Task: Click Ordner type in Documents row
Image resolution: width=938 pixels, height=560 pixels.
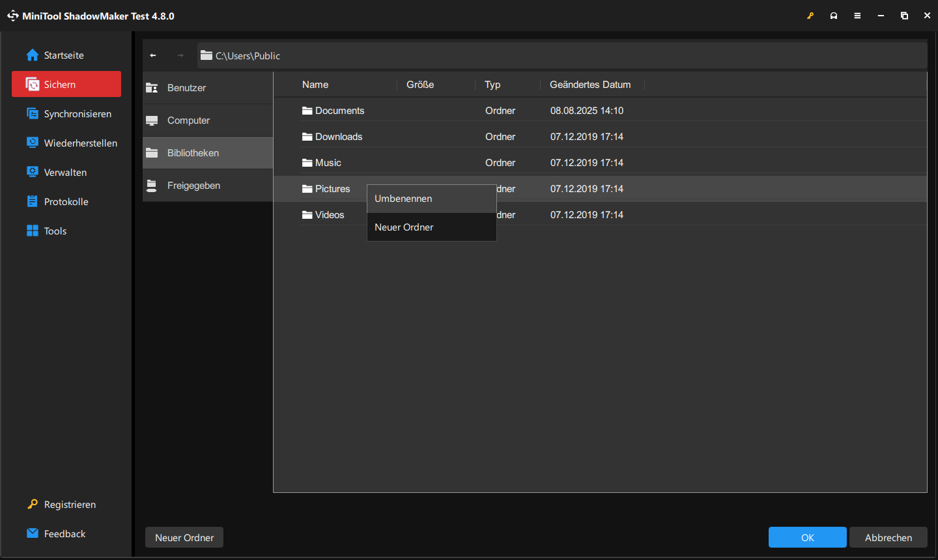Action: pos(500,111)
